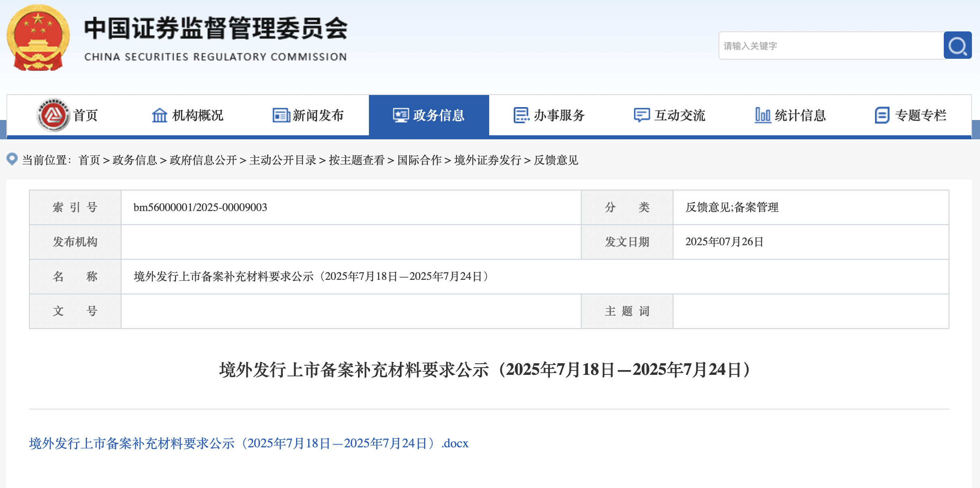Click the newspaper icon beside 新闻发布
Screen dimensions: 980x488
click(x=281, y=115)
